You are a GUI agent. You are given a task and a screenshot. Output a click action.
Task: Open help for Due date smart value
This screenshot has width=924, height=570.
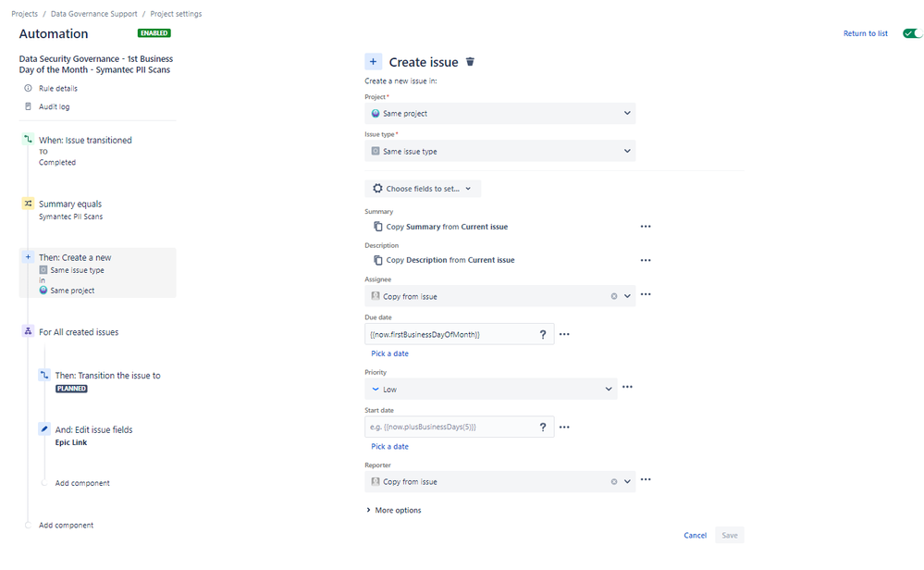543,334
